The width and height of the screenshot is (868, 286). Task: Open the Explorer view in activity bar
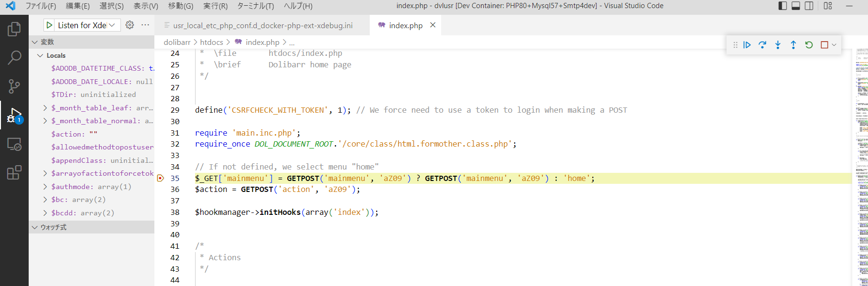coord(14,29)
